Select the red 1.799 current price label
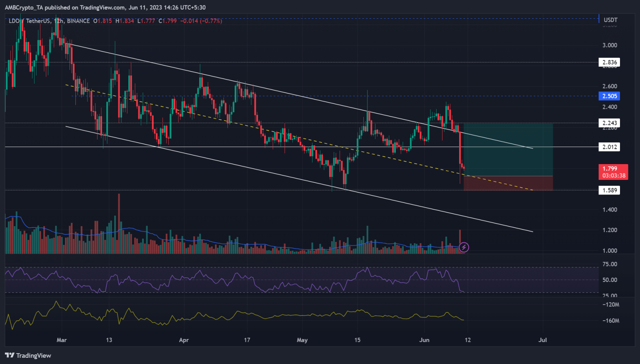Screen dimensions: 640x364 tap(613, 172)
